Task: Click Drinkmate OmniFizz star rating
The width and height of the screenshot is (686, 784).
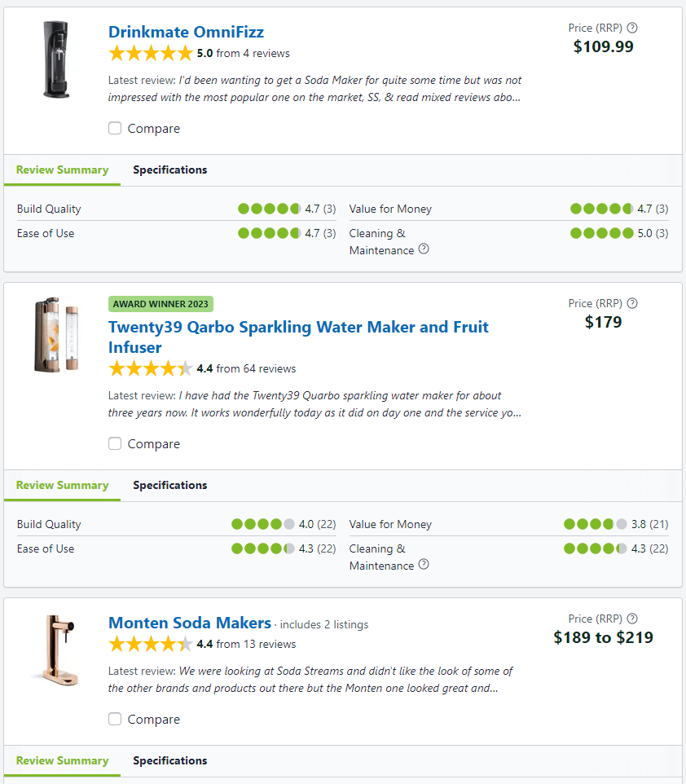Action: point(151,54)
